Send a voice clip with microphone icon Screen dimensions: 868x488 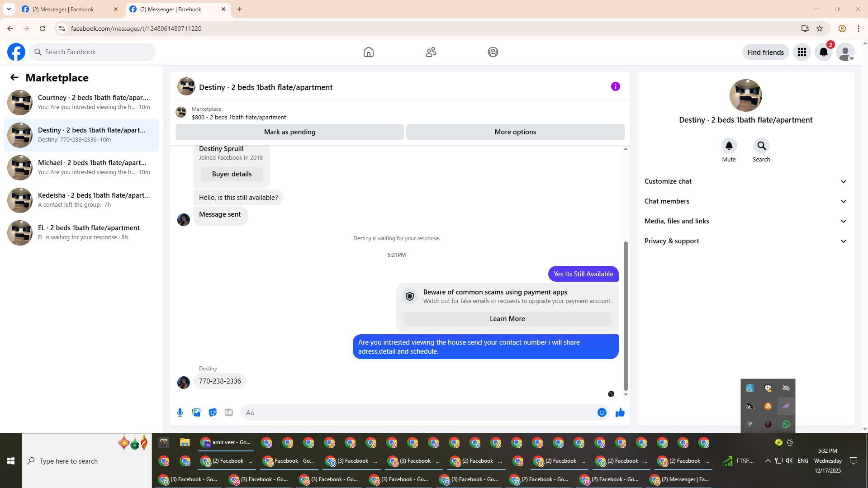pyautogui.click(x=180, y=412)
